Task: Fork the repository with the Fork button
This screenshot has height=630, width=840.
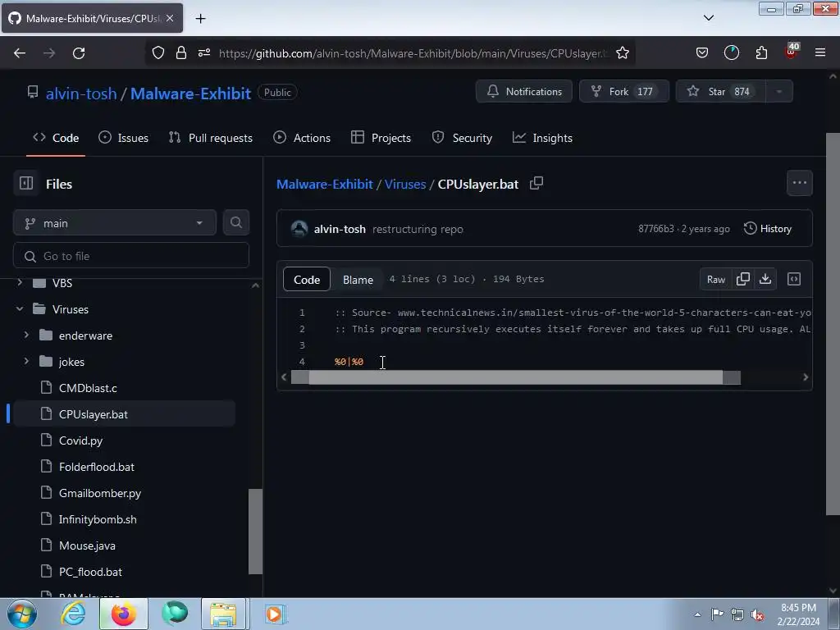Action: (x=624, y=92)
